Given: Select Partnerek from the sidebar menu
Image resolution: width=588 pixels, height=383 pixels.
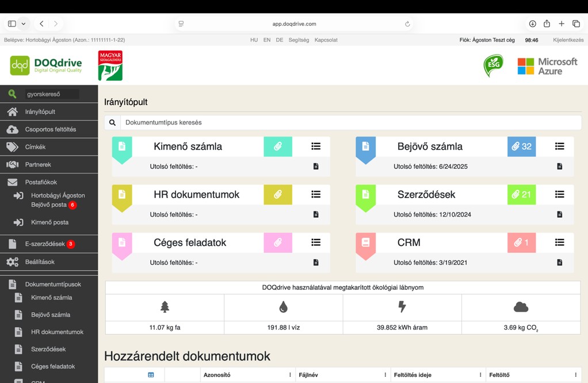Looking at the screenshot, I should pos(38,165).
